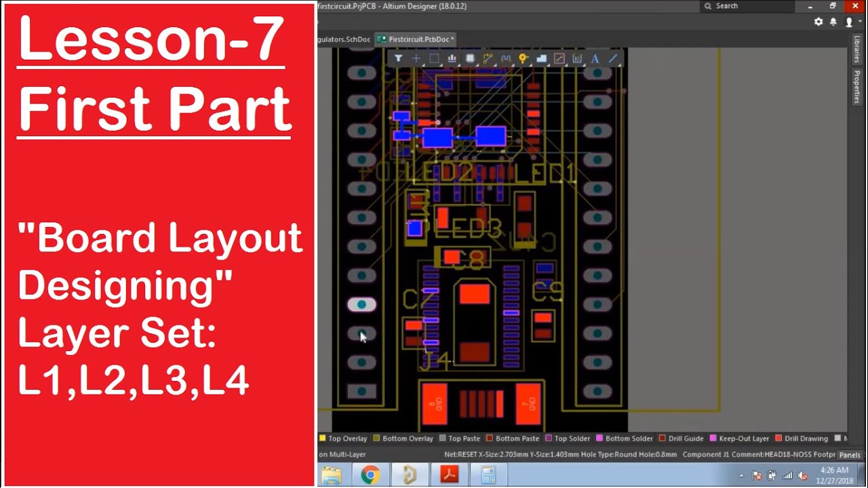This screenshot has width=868, height=488.
Task: Click the Drill Drawing red color swatch
Action: coord(779,439)
